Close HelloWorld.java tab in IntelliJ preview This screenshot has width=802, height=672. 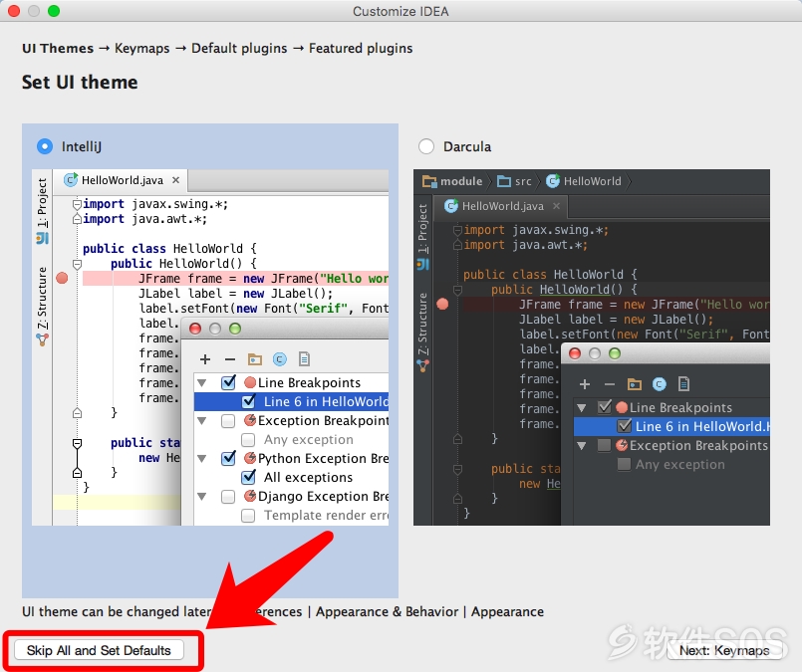pyautogui.click(x=175, y=180)
